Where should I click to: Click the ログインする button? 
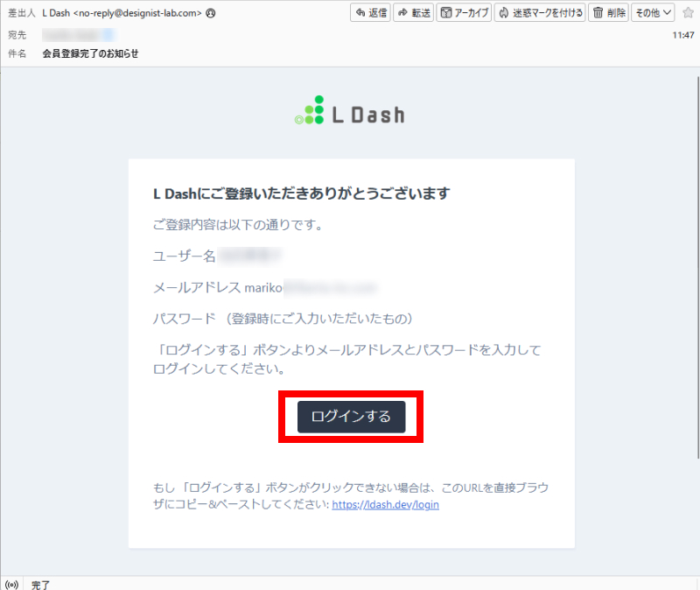click(x=352, y=417)
